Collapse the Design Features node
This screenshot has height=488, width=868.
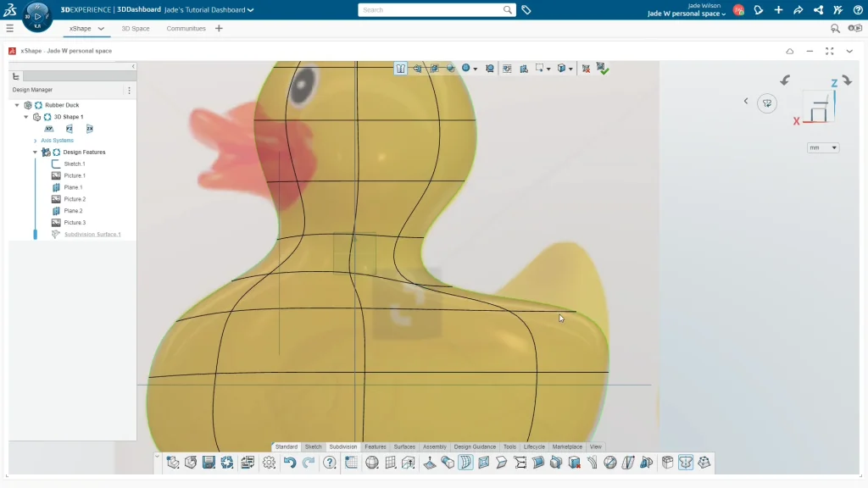click(35, 152)
